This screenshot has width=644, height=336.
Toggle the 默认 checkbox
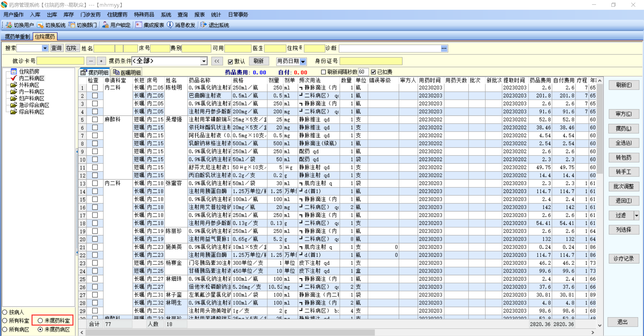pos(230,61)
